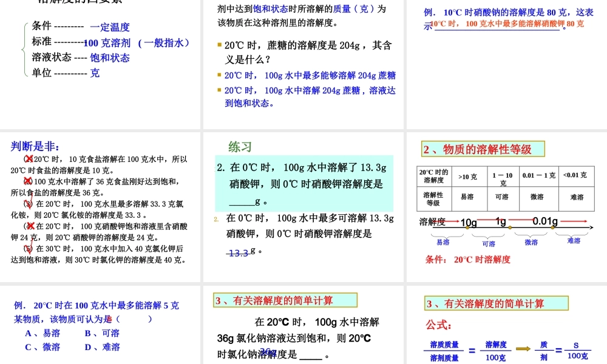Open the 练习 exercise slide
This screenshot has width=607, height=364.
[303, 207]
